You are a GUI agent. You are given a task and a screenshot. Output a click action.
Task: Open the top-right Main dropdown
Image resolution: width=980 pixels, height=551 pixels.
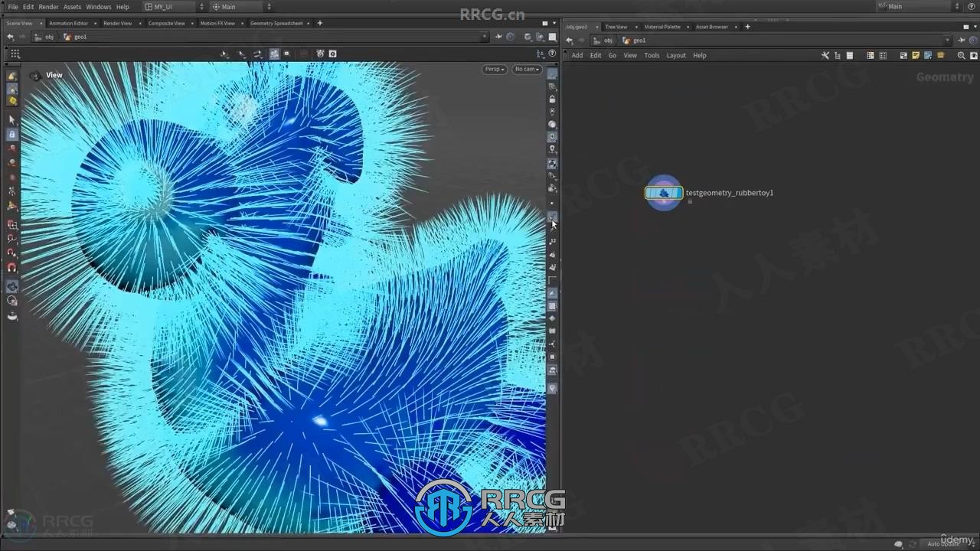coord(919,6)
